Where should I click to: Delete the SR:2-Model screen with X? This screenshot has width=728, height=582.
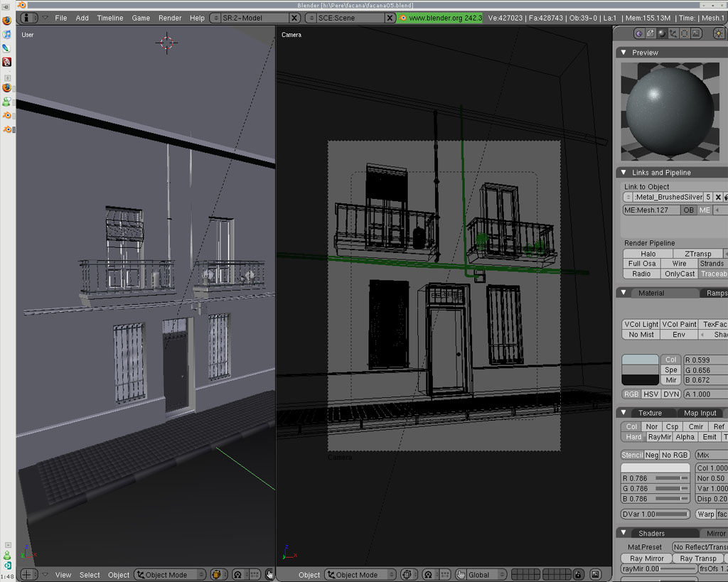click(294, 18)
